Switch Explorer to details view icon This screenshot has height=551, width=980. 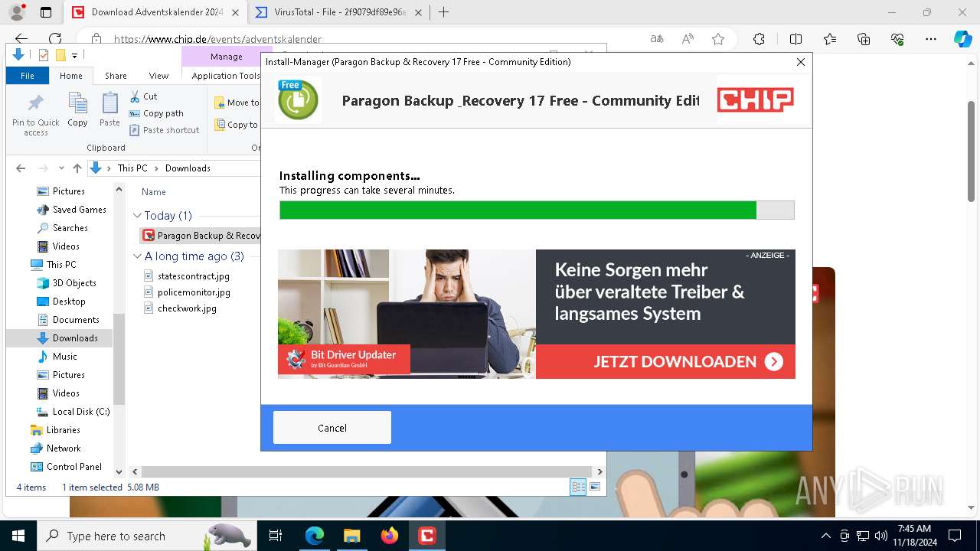tap(578, 487)
